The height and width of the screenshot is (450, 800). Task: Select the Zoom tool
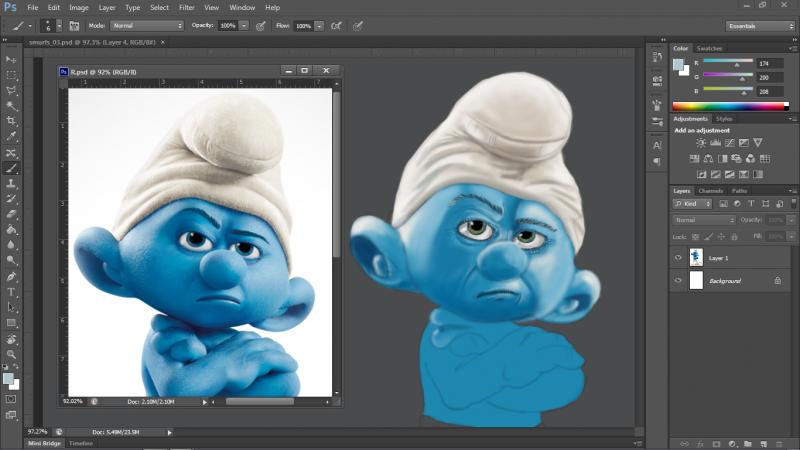11,355
